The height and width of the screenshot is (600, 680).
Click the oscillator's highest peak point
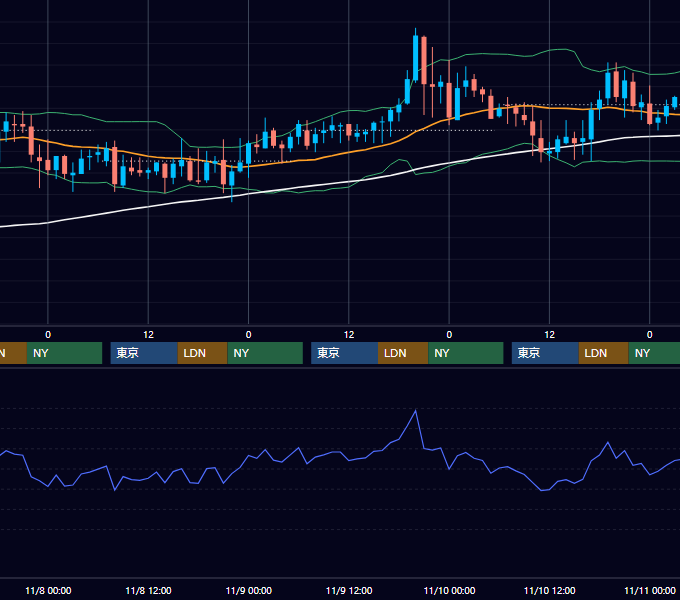(415, 410)
